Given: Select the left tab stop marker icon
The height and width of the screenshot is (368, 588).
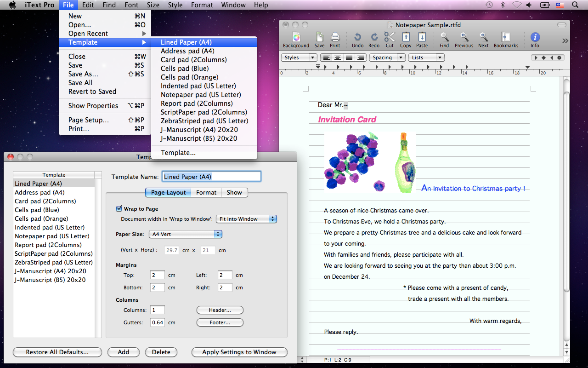Looking at the screenshot, I should tap(535, 57).
